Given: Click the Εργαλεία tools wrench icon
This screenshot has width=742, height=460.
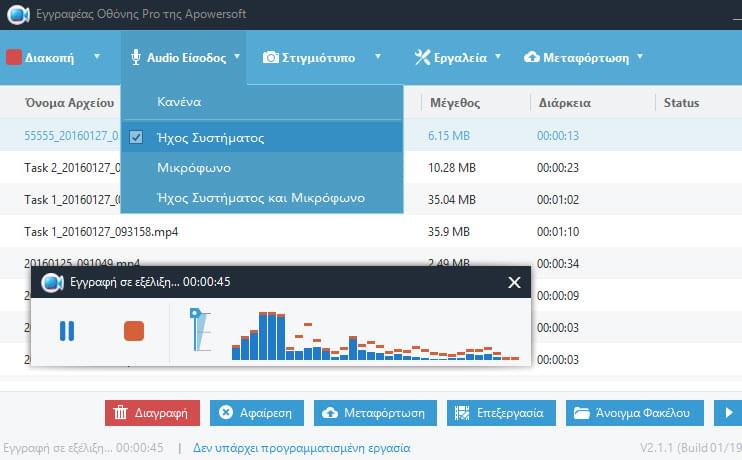Looking at the screenshot, I should tap(423, 58).
